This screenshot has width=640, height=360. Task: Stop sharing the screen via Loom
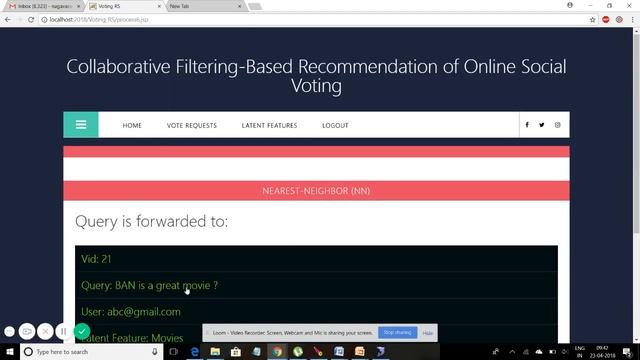(398, 333)
